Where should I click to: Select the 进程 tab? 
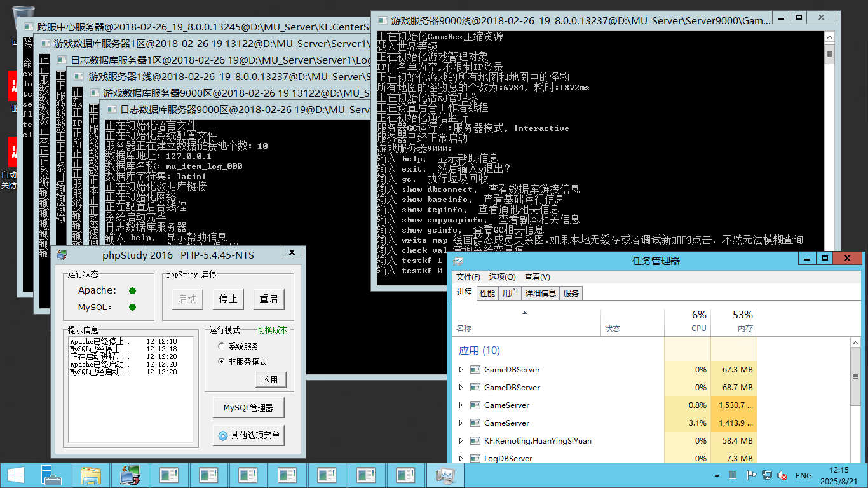coord(465,292)
